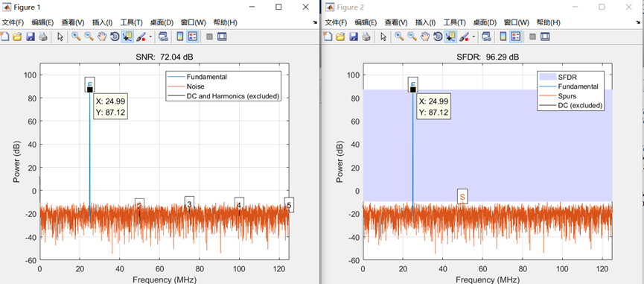Toggle Insert Legend in Figure 2 toolbar
This screenshot has width=644, height=284.
pos(515,37)
